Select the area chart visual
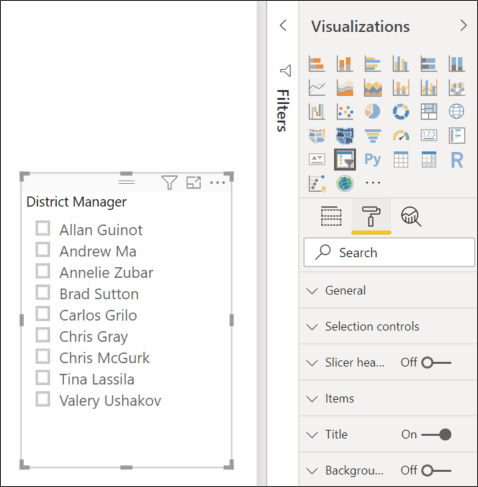478x487 pixels. [x=345, y=88]
